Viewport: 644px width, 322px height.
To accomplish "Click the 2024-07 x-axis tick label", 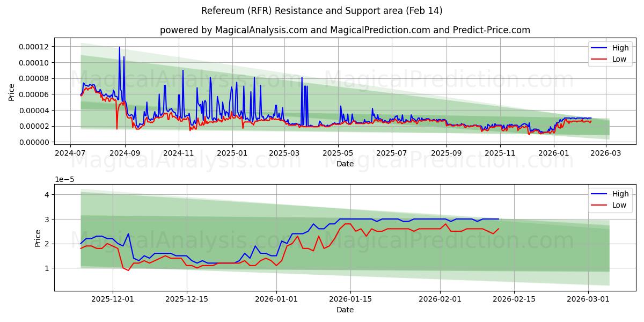I will click(70, 153).
